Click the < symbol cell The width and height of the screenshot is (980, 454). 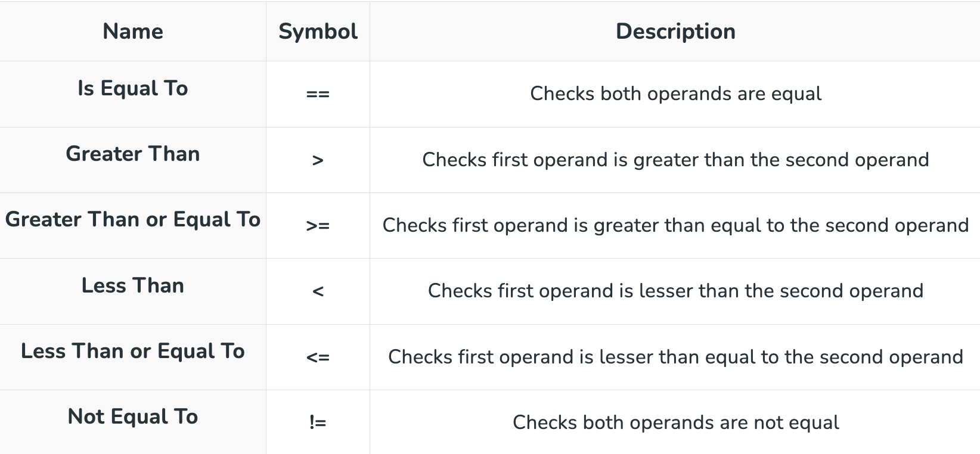[318, 291]
